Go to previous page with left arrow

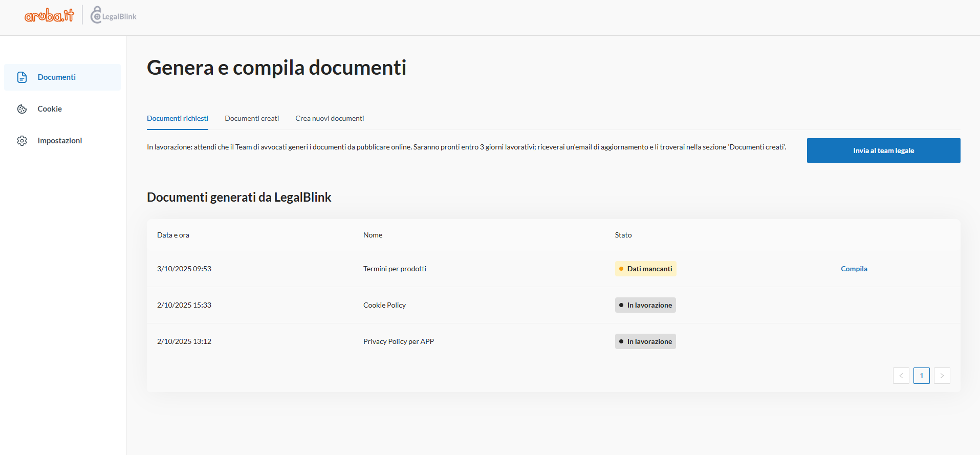901,376
